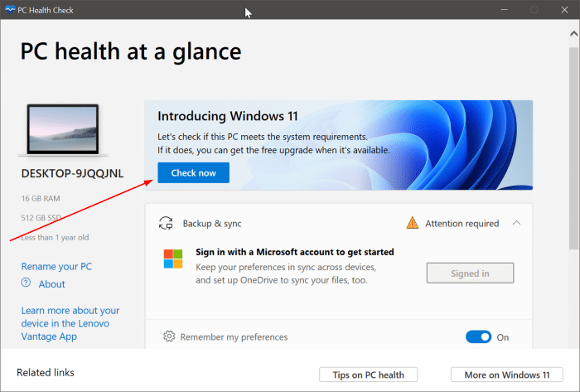Click the vertical scrollbar thumb
Viewport: 580px width, 392px height.
point(573,148)
